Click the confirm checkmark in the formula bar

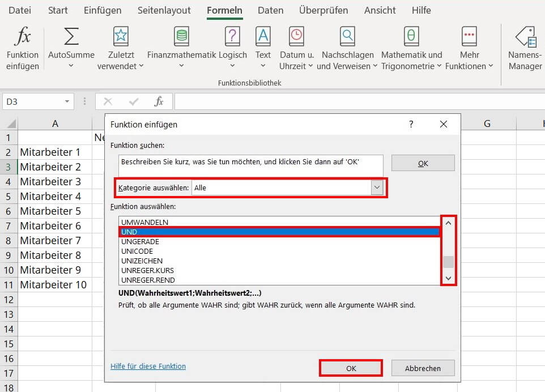134,101
